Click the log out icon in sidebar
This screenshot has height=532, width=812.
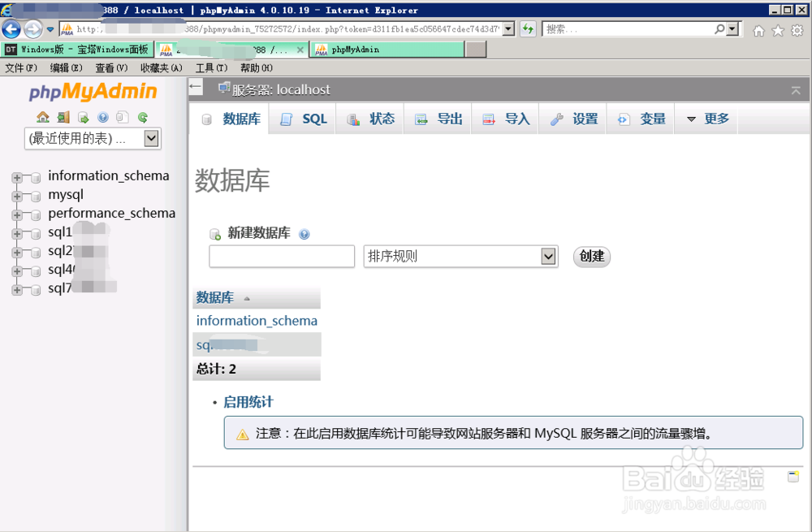pos(63,118)
